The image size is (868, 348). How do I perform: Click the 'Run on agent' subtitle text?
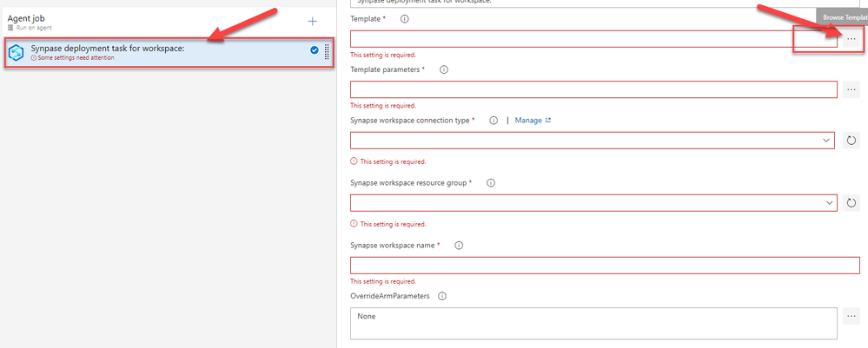(x=35, y=28)
